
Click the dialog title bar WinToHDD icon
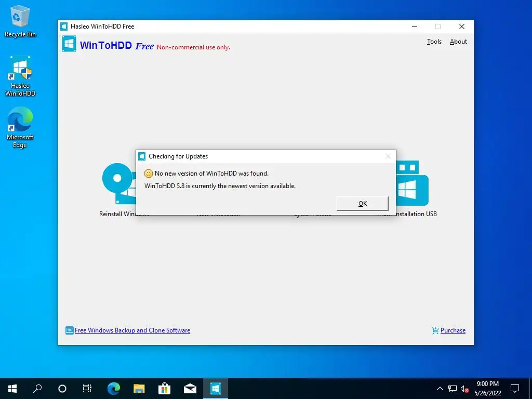(x=142, y=156)
